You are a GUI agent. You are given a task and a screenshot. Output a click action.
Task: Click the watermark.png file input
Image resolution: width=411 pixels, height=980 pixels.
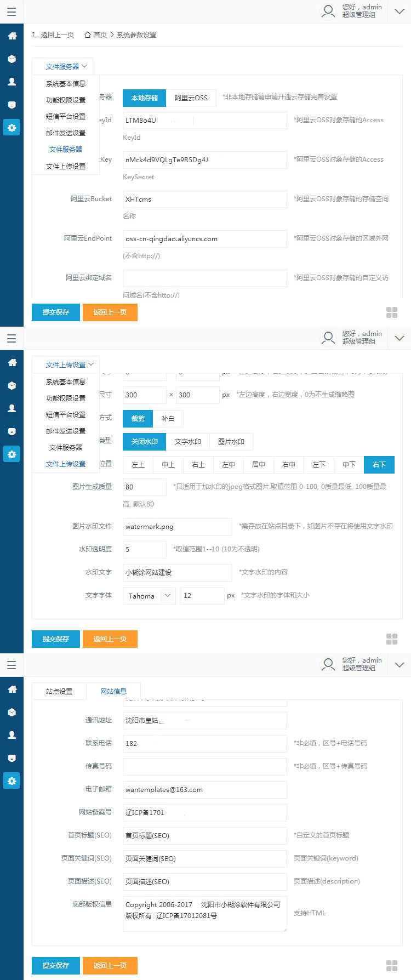[178, 526]
